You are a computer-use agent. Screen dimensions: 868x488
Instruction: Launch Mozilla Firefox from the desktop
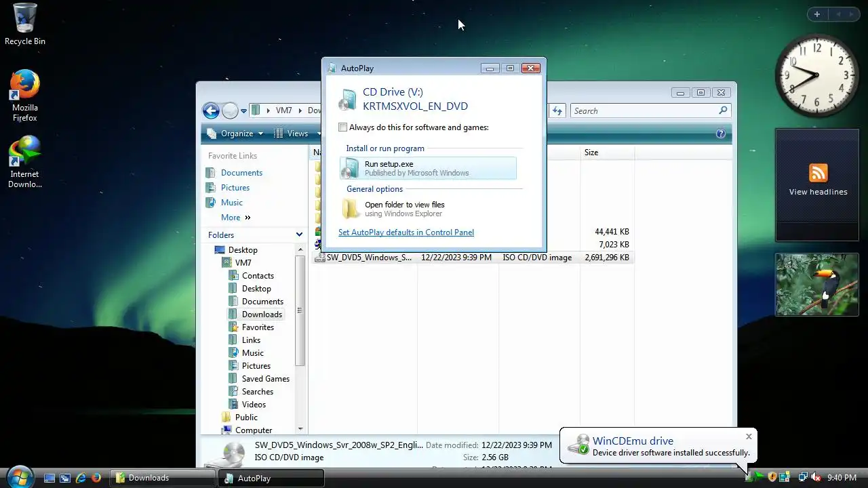click(x=25, y=96)
